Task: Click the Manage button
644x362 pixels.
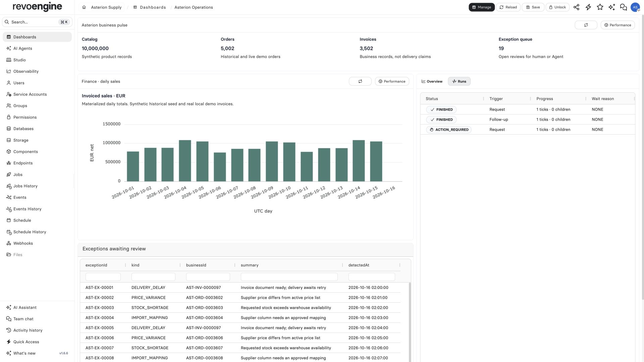Action: click(482, 7)
